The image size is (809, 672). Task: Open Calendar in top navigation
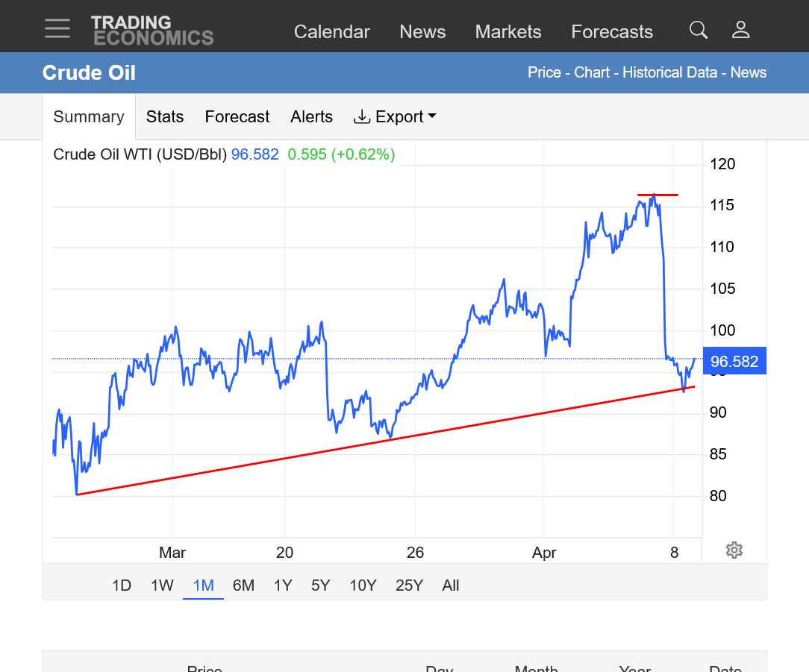(x=331, y=32)
